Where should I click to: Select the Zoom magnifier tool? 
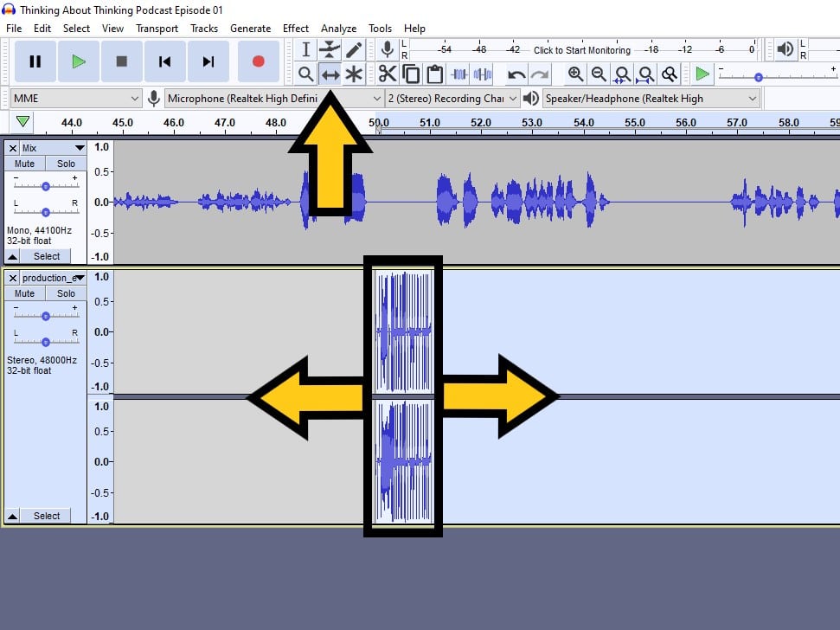[x=306, y=74]
